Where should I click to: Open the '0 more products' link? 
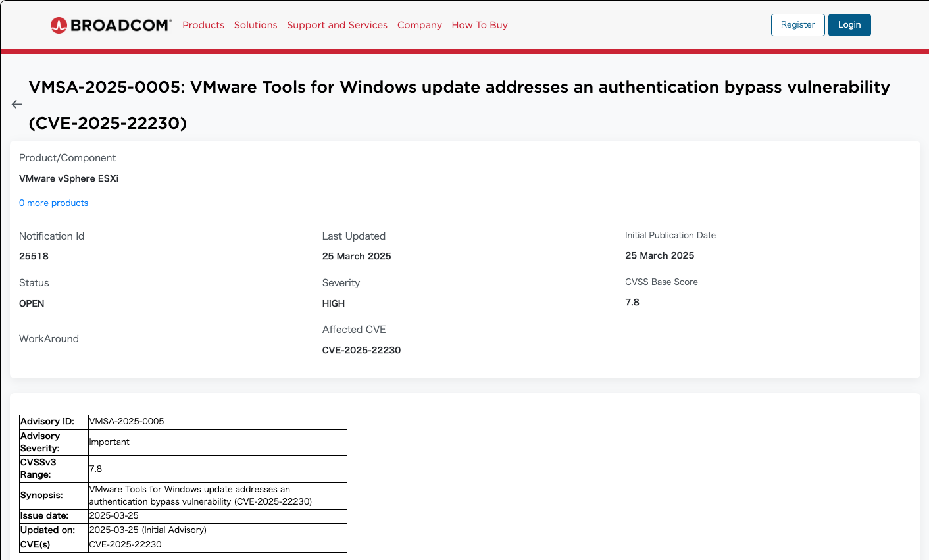[x=53, y=203]
